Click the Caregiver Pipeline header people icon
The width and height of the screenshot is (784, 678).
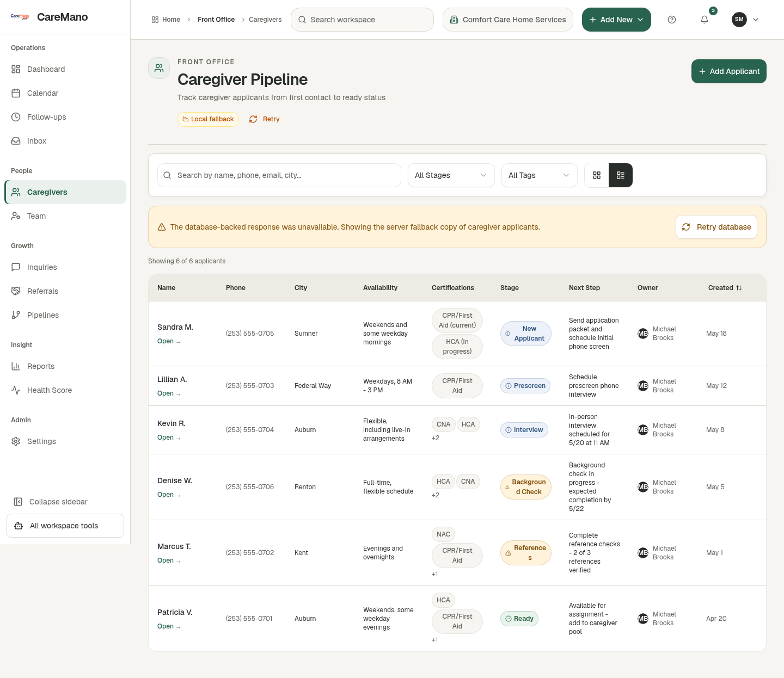pos(159,68)
